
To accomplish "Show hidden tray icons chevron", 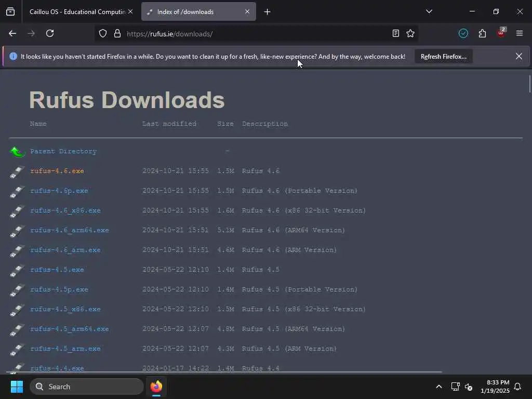I will 438,387.
